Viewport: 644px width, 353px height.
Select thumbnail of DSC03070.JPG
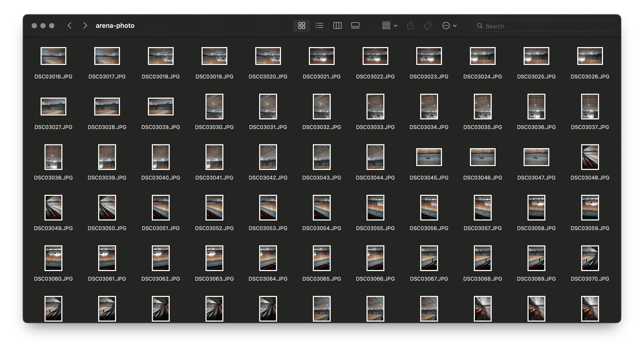point(590,258)
